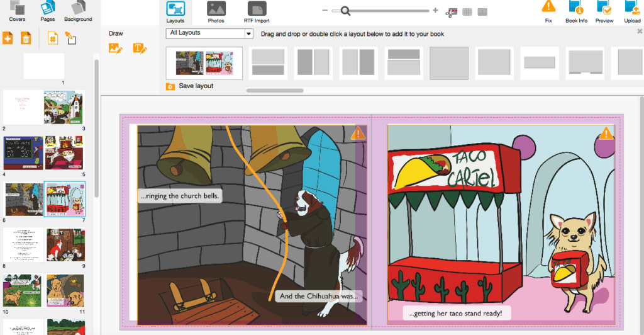Click the page list vertical scrollbar

96,128
